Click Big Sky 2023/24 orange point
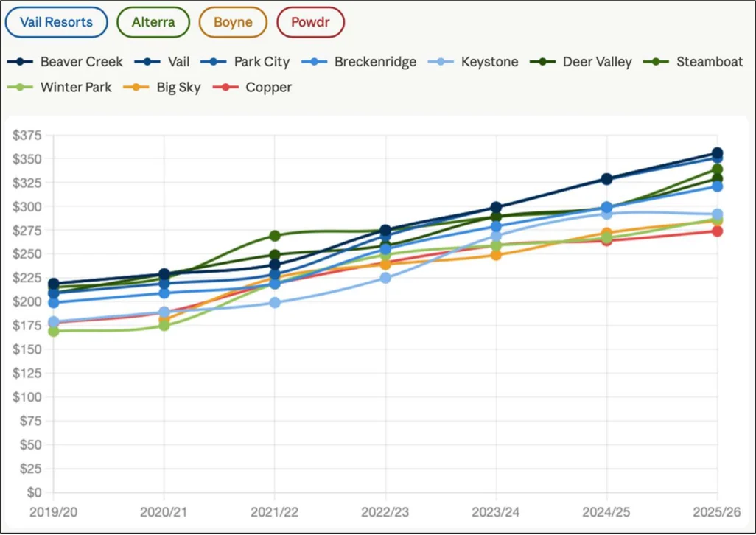The width and height of the screenshot is (756, 535). [496, 254]
